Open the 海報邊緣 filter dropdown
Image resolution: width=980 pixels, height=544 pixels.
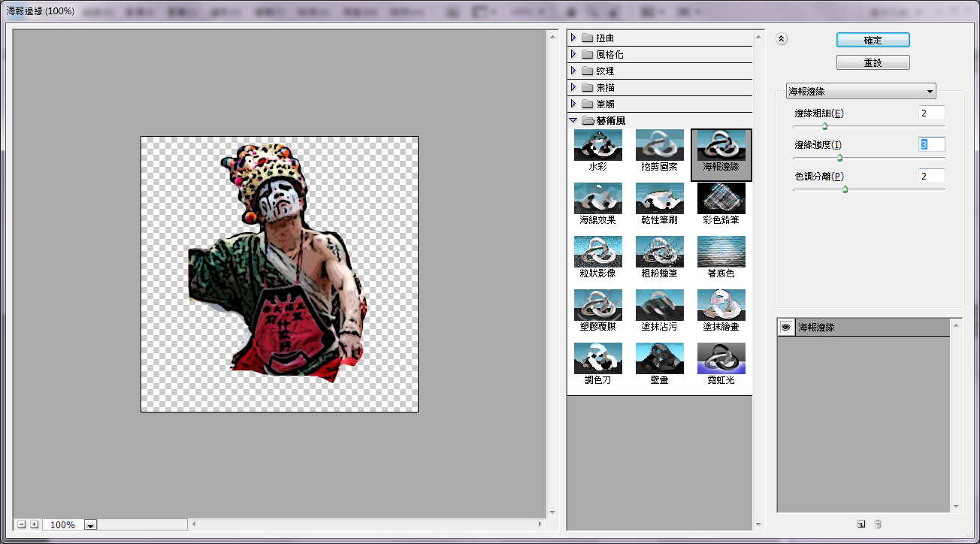861,92
